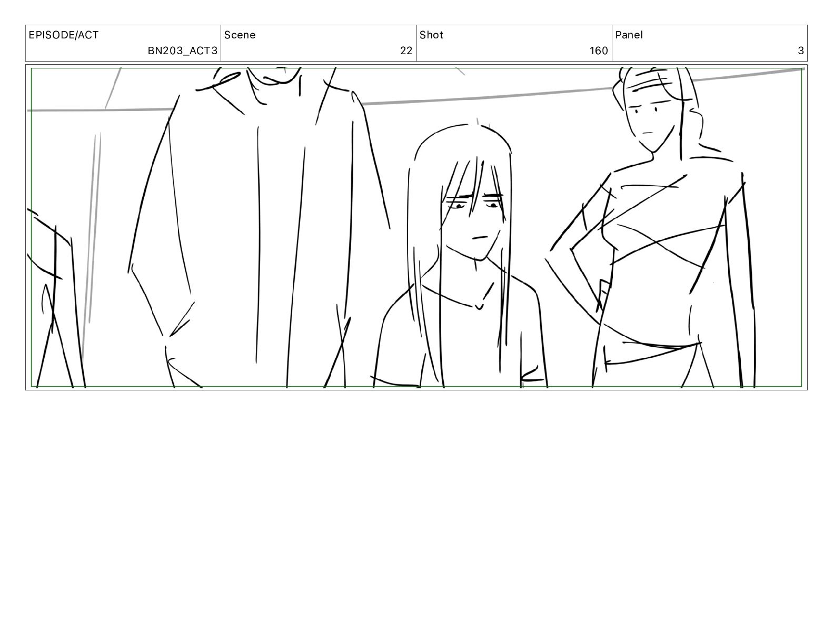Select the BN203_ACT3 episode value
Screen dimensions: 834x644
tap(182, 51)
